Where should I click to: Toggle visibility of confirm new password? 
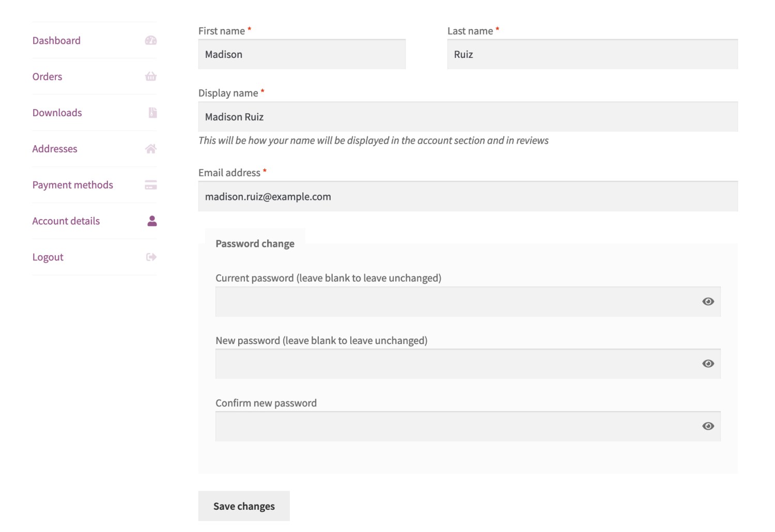coord(708,426)
